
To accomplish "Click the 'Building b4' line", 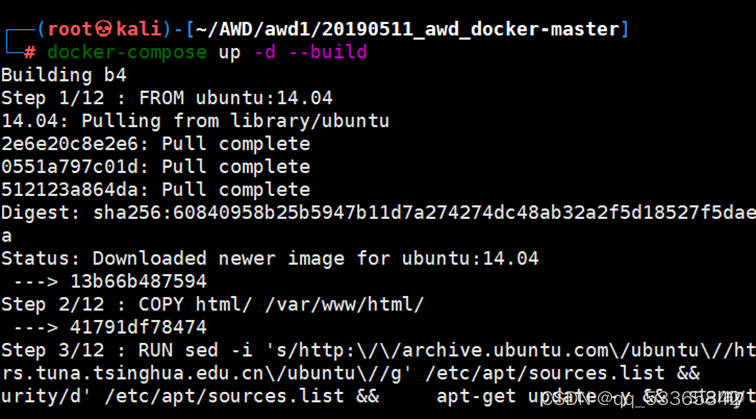I will coord(64,75).
